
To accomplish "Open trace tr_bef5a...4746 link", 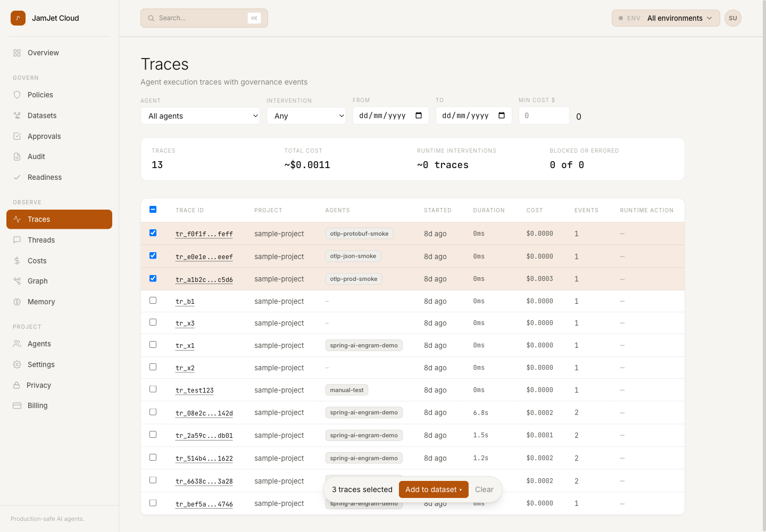I will [x=204, y=504].
